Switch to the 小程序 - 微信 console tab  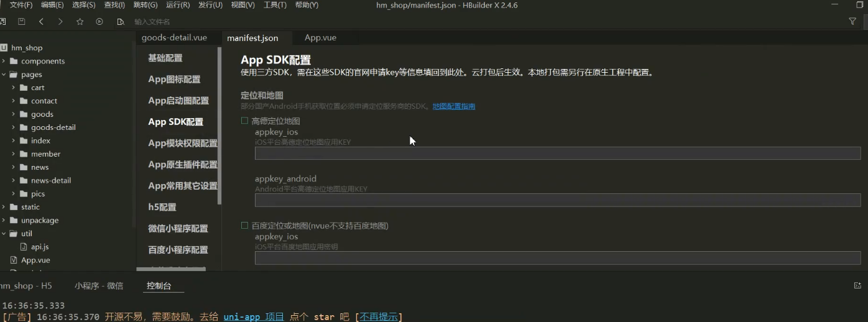(99, 286)
